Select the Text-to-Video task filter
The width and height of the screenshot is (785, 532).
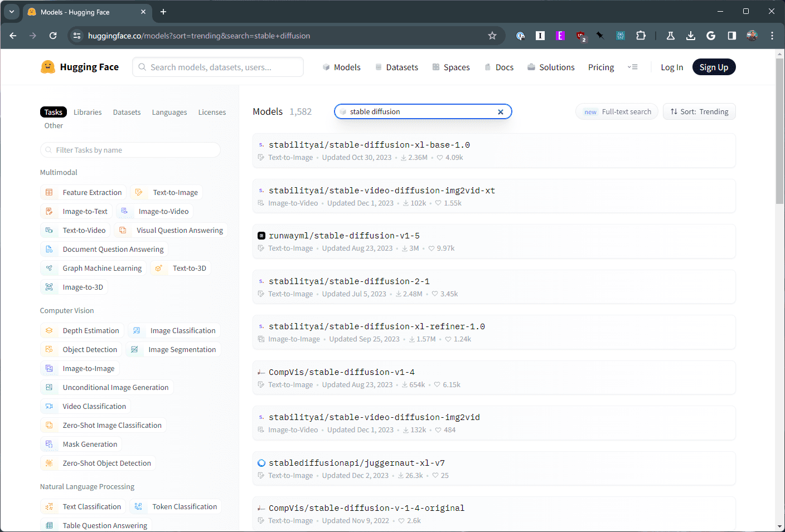75,230
